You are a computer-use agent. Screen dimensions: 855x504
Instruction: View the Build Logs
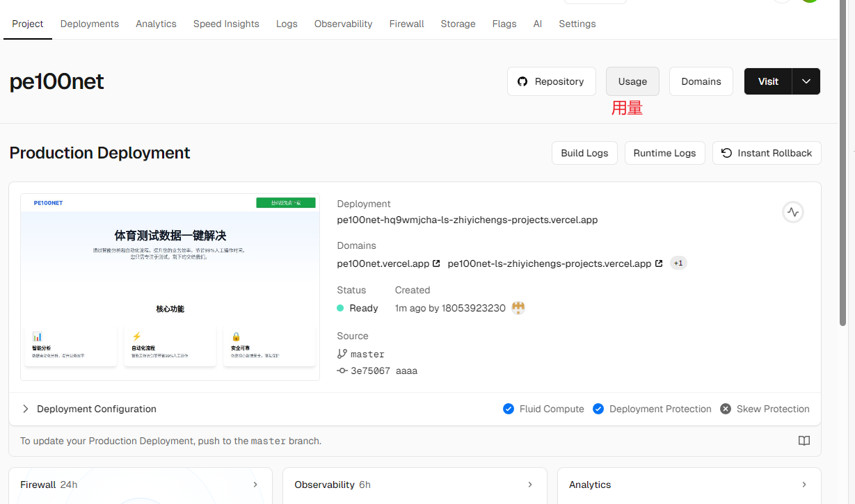584,153
